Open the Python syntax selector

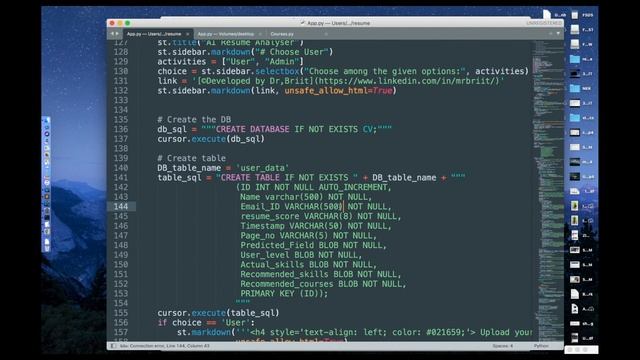[x=541, y=346]
